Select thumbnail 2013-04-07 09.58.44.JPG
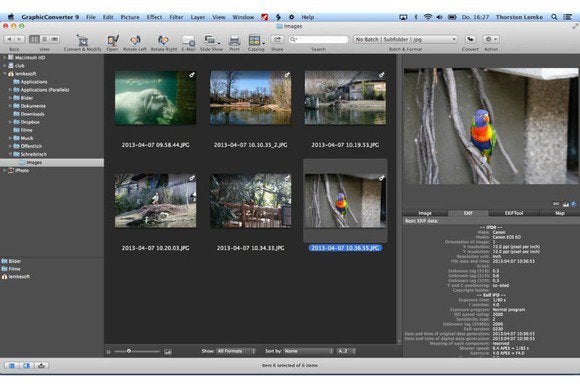Screen dimensions: 580x388 coord(155,98)
